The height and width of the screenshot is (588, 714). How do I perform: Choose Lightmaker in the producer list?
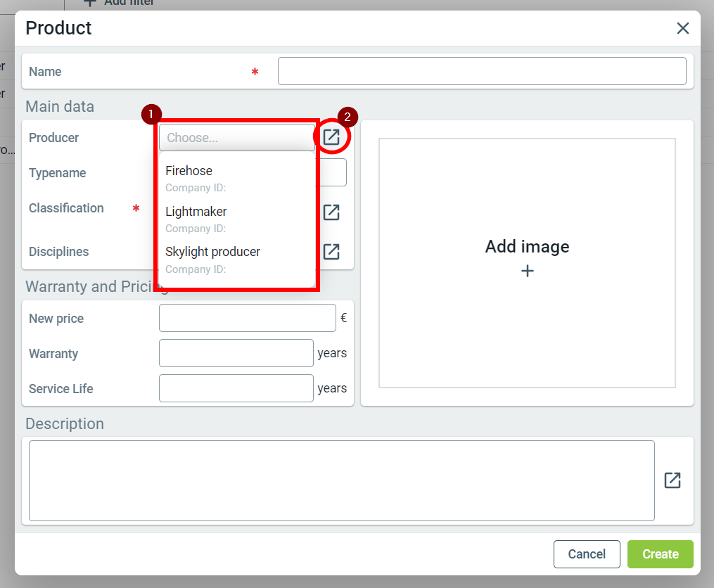click(x=196, y=212)
